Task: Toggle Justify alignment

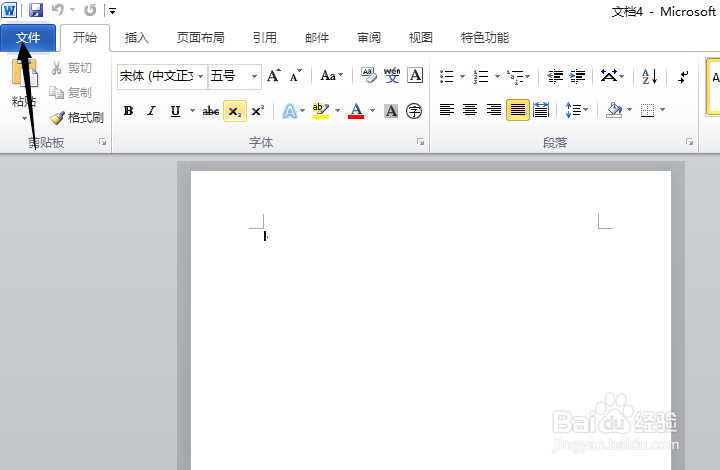Action: coord(518,110)
